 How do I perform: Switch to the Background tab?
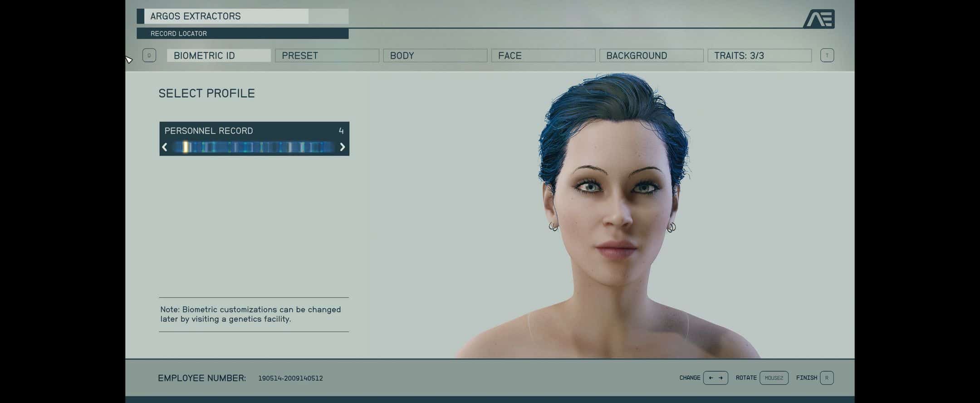[x=651, y=55]
